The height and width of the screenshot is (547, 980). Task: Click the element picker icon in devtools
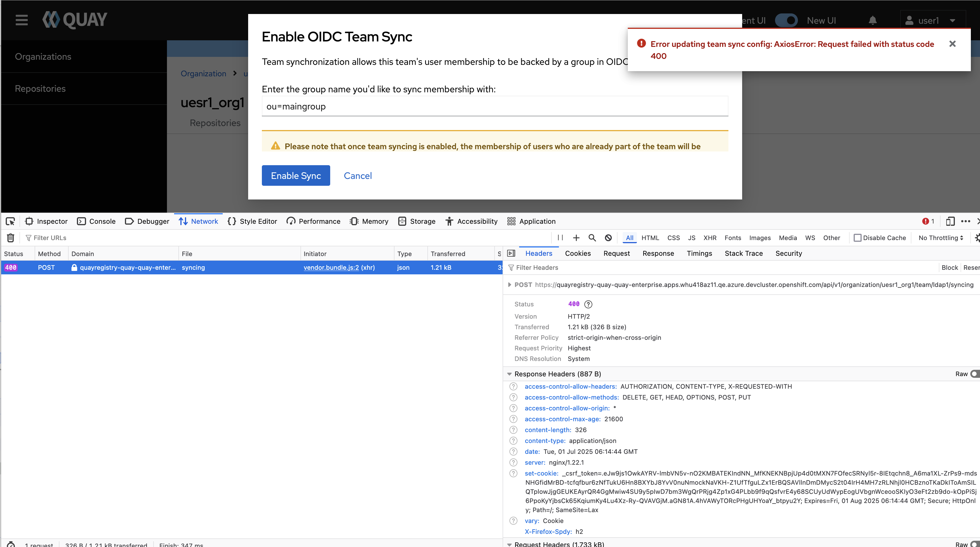click(x=10, y=221)
